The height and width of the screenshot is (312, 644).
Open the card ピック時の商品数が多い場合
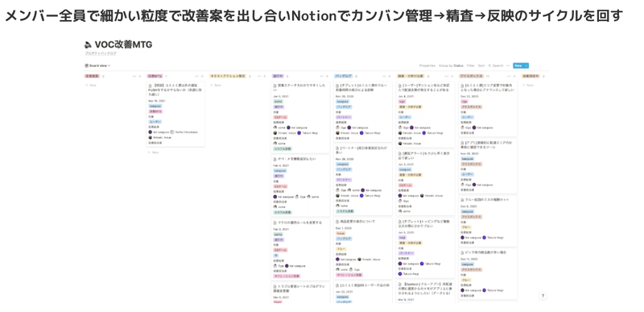488,274
